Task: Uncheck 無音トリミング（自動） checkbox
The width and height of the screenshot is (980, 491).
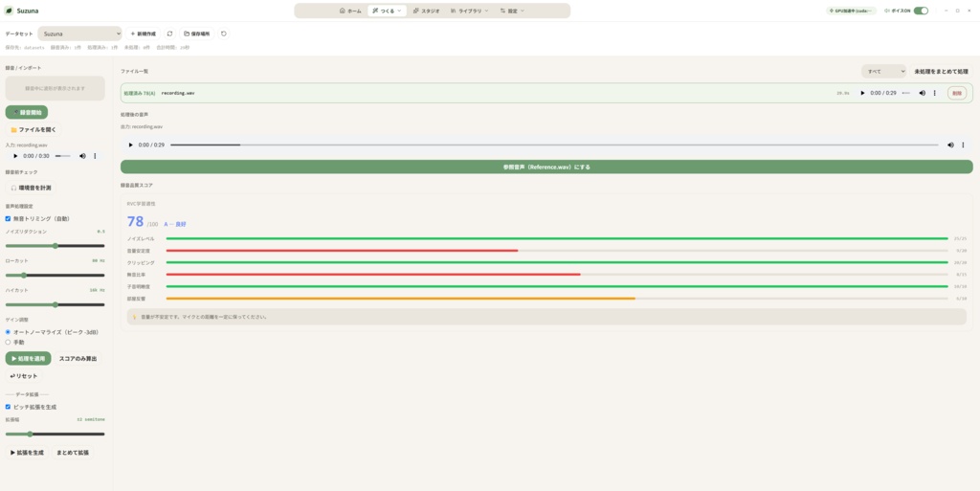Action: click(8, 218)
